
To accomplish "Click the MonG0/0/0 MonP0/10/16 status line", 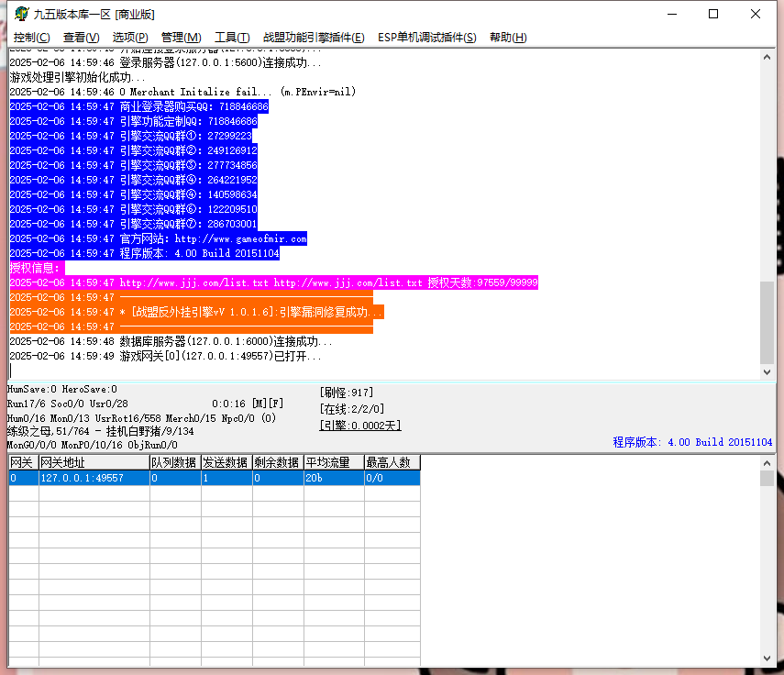I will pos(93,445).
